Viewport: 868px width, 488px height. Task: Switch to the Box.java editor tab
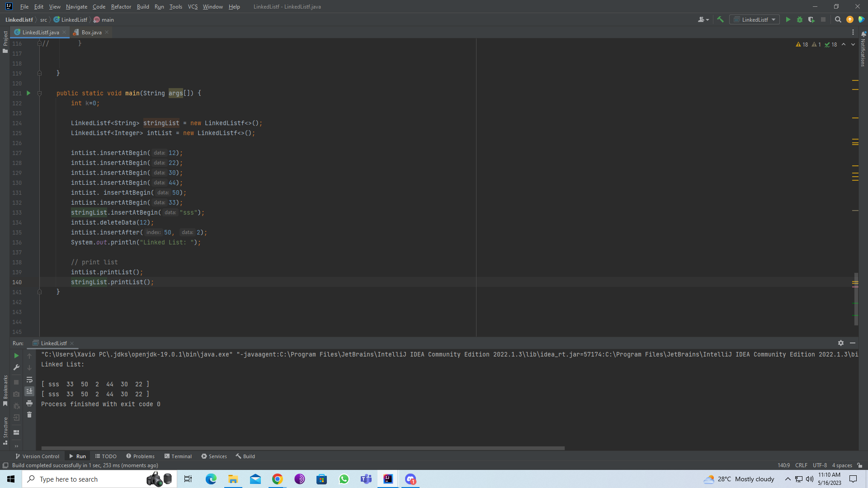[91, 32]
